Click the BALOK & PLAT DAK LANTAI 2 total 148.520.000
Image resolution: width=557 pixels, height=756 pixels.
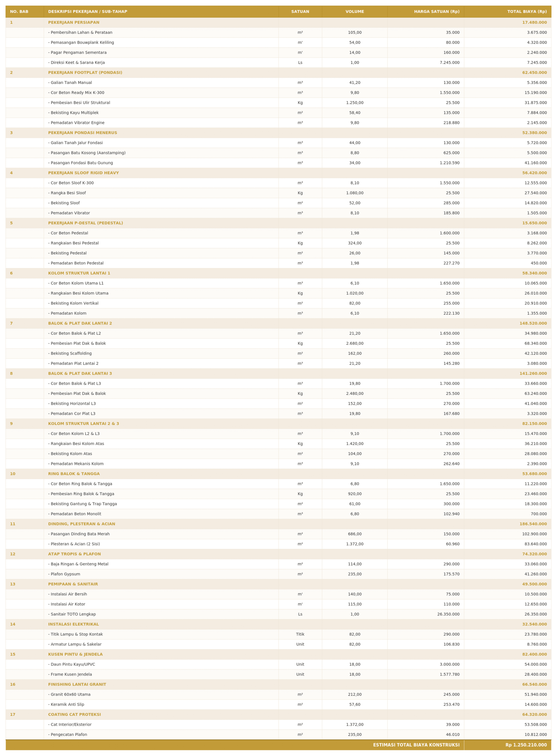533,323
